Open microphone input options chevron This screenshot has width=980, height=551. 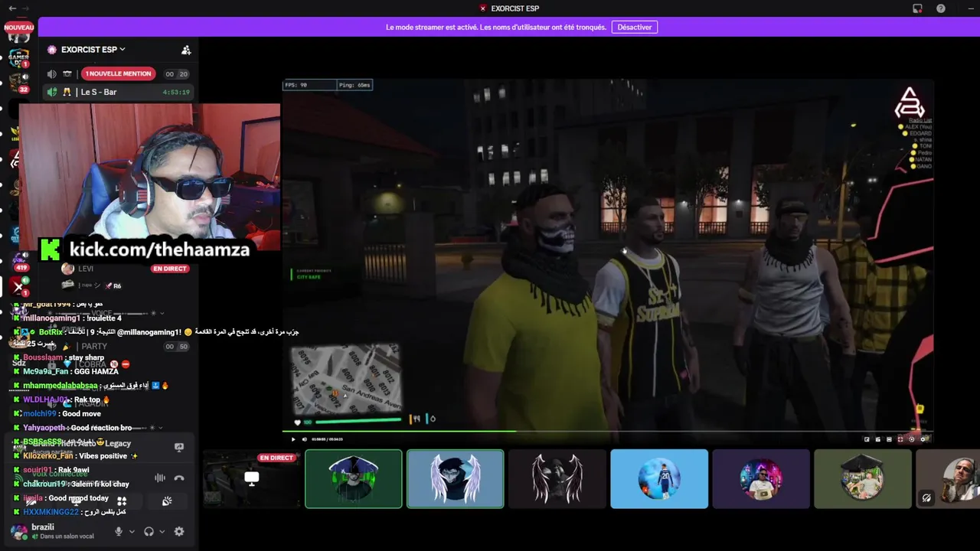pyautogui.click(x=132, y=531)
